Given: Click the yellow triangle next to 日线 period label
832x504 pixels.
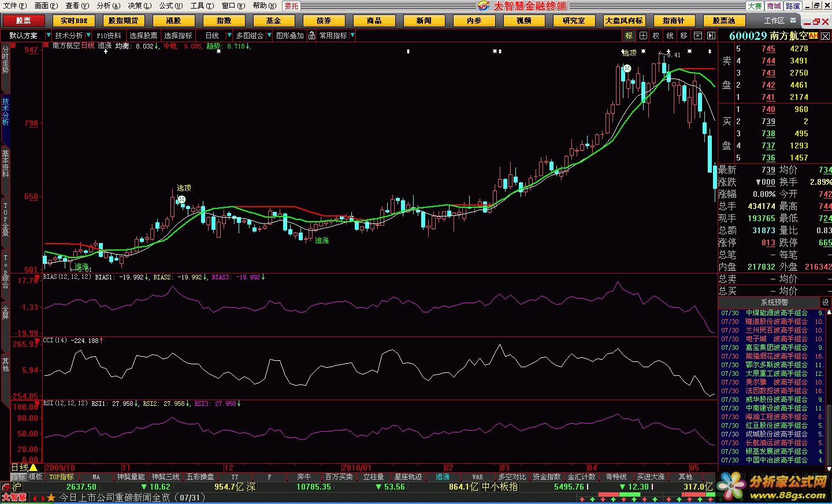Looking at the screenshot, I should coord(33,468).
